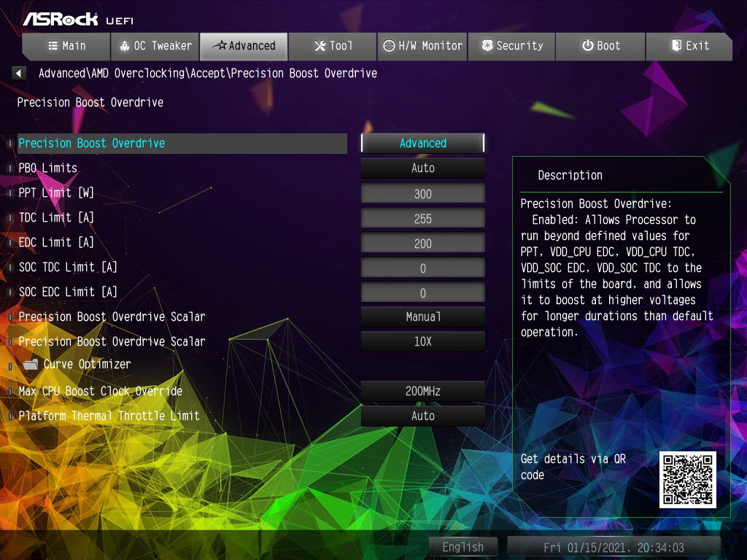The width and height of the screenshot is (747, 560).
Task: Select the PBO Limits row label
Action: tap(47, 168)
